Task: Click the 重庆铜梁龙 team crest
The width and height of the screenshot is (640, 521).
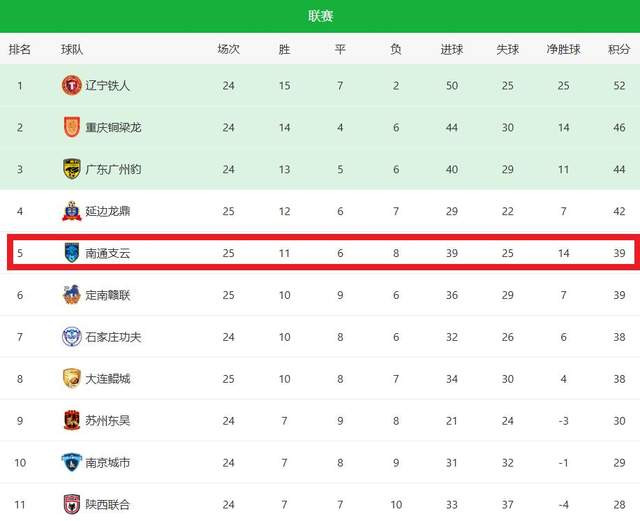Action: pyautogui.click(x=71, y=128)
